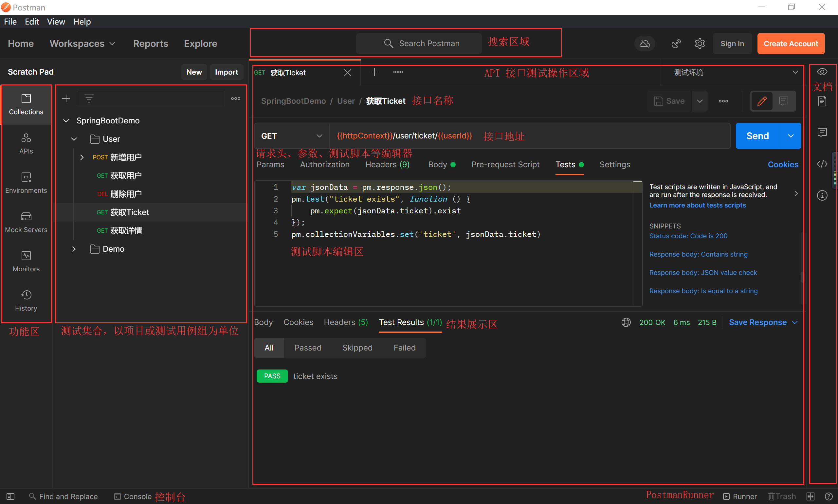Insert snippet Status code: Code is 200
The image size is (838, 504).
(x=688, y=236)
